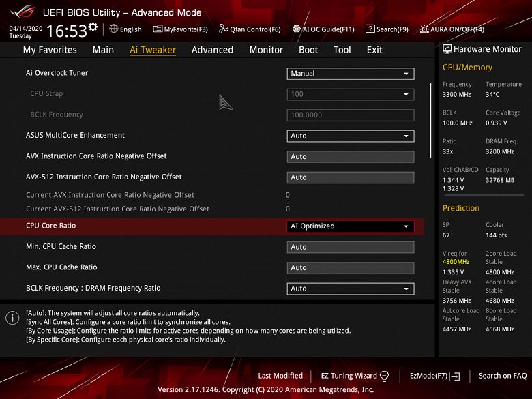This screenshot has height=399, width=532.
Task: Click the 0.939 V core voltage value
Action: coord(496,123)
